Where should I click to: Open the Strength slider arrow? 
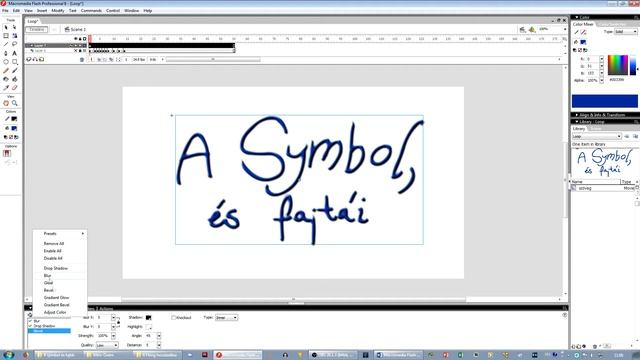(x=113, y=336)
